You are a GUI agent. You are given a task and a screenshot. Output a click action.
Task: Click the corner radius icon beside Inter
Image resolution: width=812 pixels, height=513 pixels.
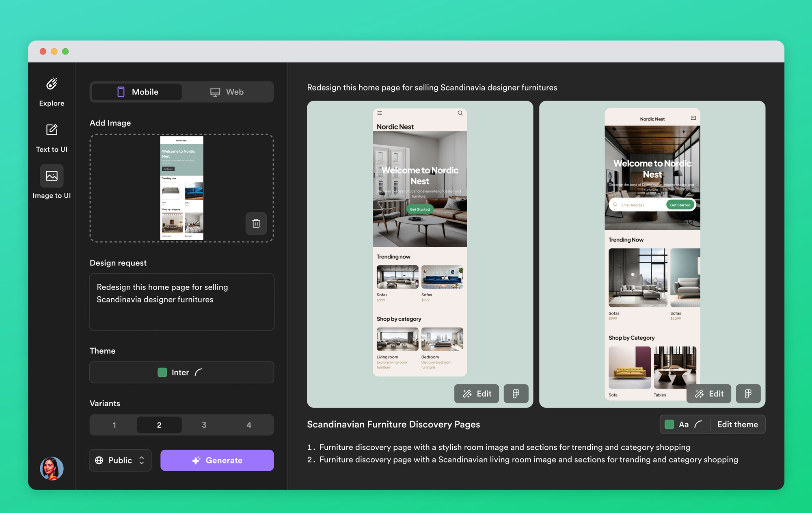point(199,372)
